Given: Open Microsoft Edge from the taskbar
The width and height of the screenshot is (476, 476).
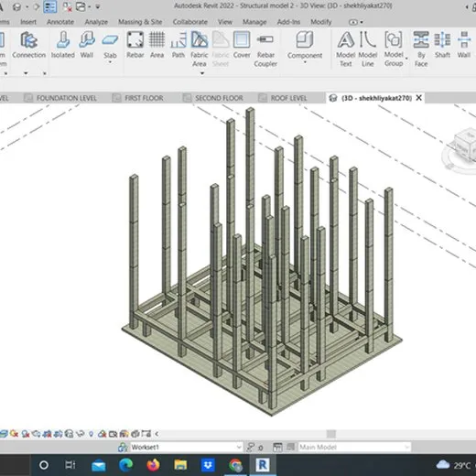Looking at the screenshot, I should pyautogui.click(x=125, y=465).
